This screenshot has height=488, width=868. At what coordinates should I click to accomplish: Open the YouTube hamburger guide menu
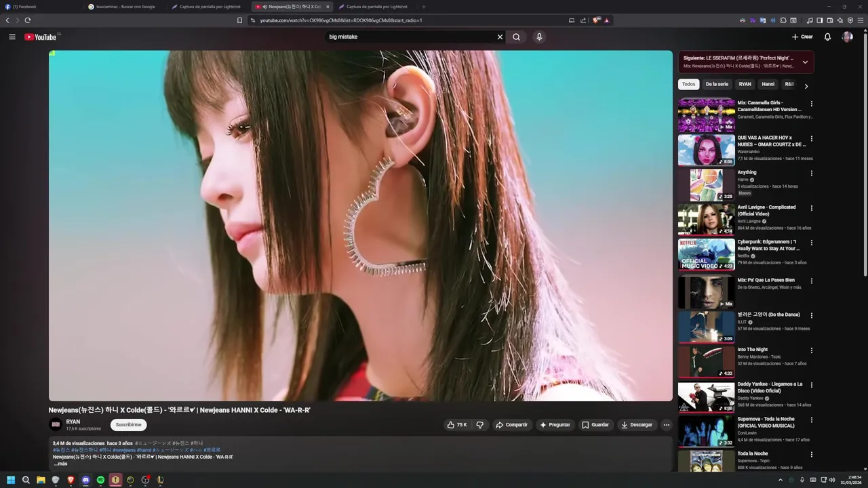tap(12, 37)
